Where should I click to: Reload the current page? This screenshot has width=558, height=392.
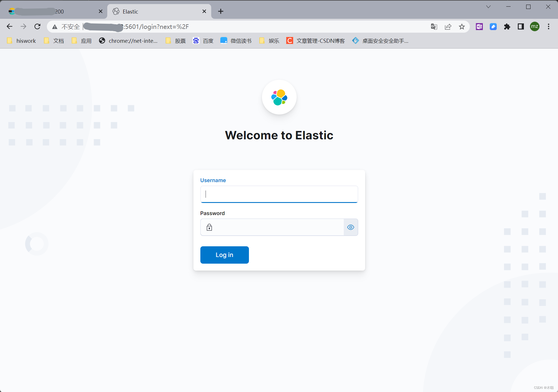coord(37,27)
